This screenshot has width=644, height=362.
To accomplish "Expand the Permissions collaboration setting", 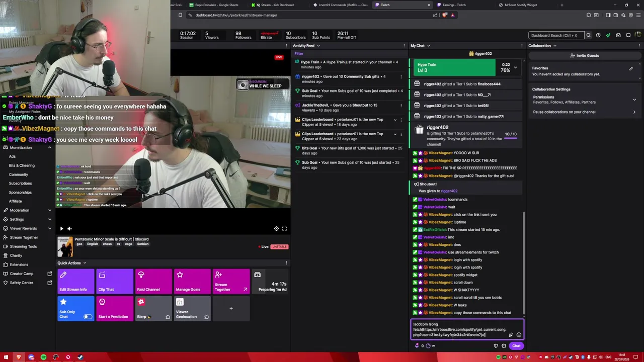I will 634,100.
